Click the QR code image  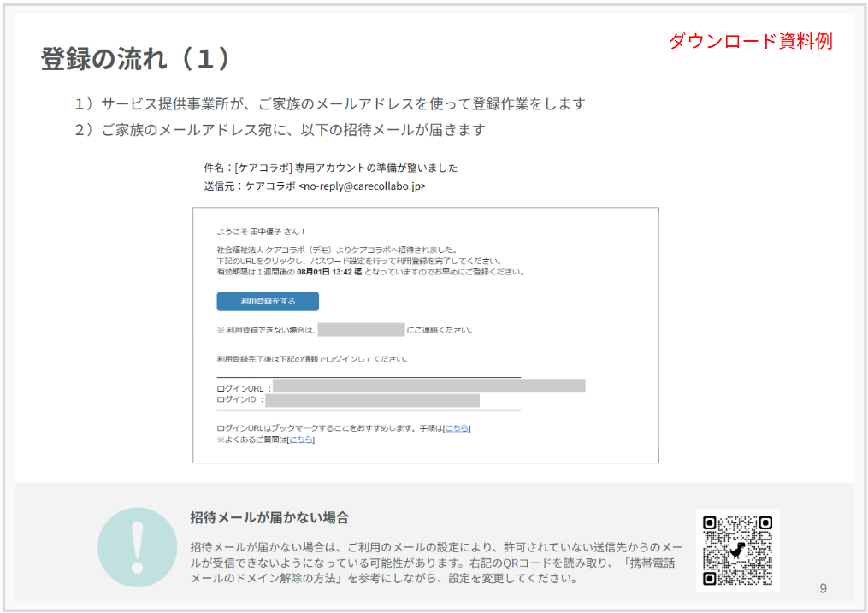pos(737,551)
